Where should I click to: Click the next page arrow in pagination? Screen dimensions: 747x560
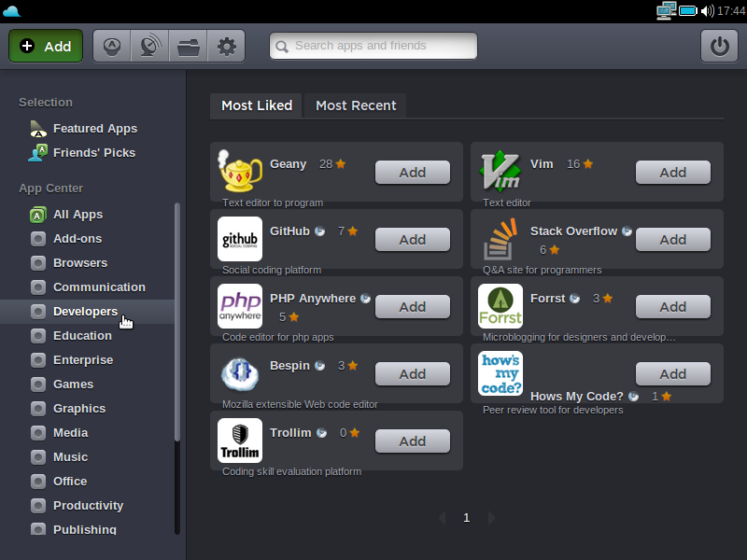click(491, 518)
